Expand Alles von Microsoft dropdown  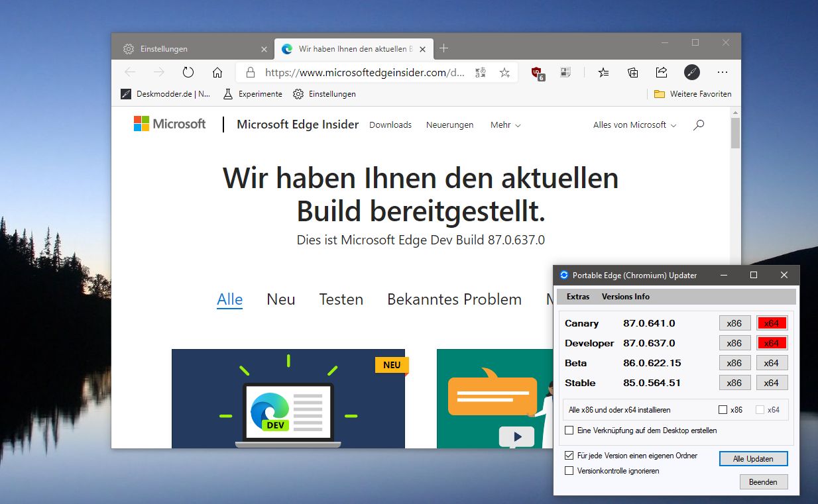point(634,125)
